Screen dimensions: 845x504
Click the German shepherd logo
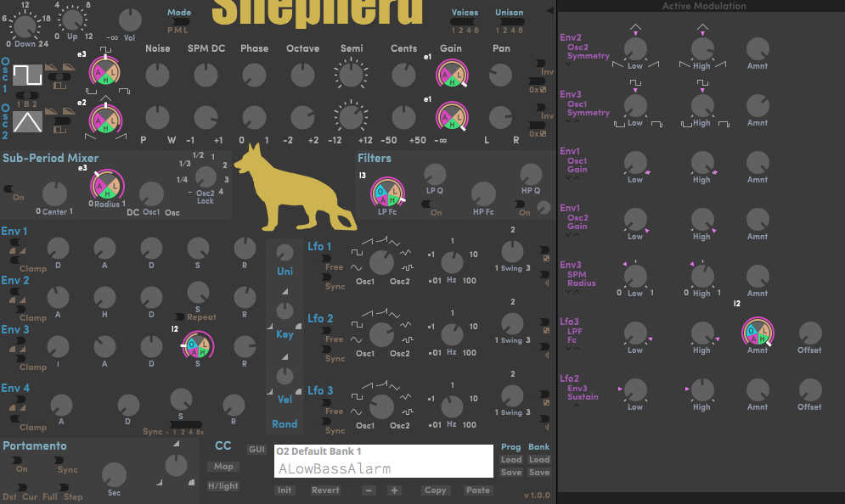(x=295, y=188)
